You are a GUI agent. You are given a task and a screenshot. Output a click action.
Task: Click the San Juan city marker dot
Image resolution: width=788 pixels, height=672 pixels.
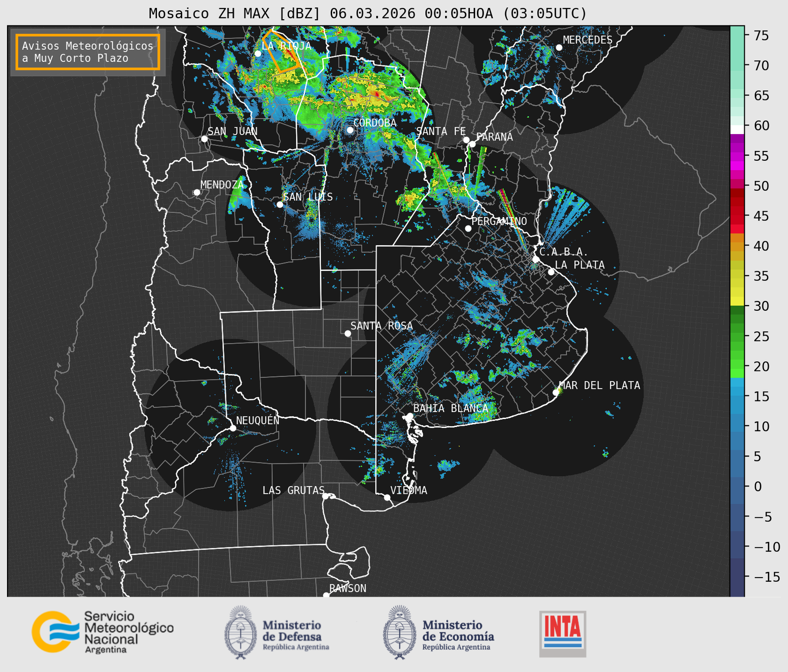click(204, 139)
